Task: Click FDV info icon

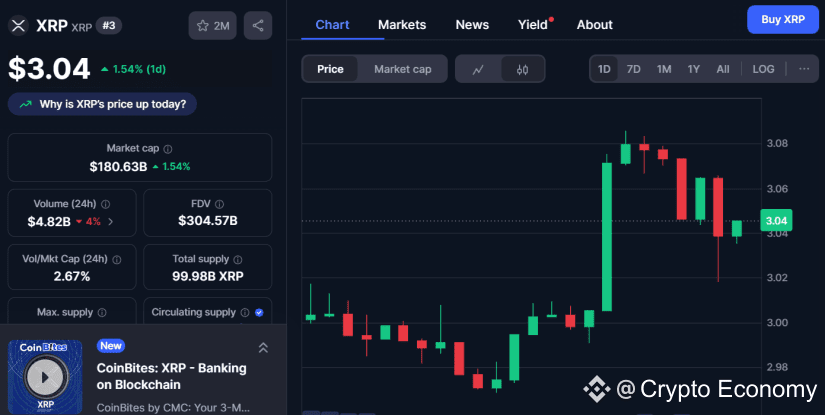Action: tap(219, 204)
